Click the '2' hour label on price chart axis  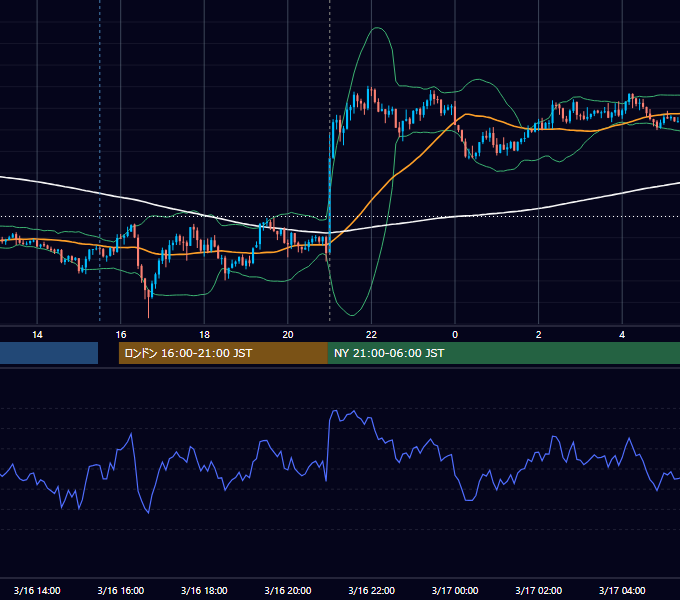539,335
